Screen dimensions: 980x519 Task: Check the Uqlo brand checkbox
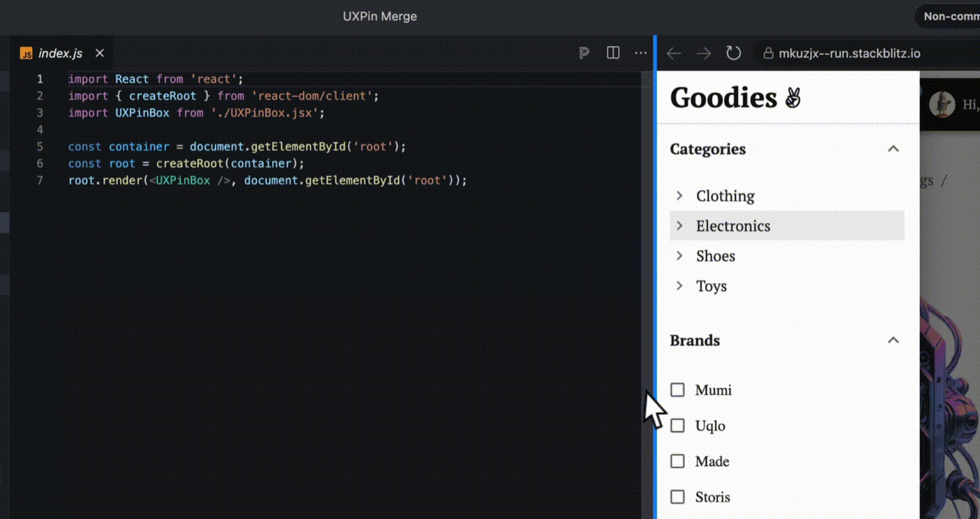677,426
